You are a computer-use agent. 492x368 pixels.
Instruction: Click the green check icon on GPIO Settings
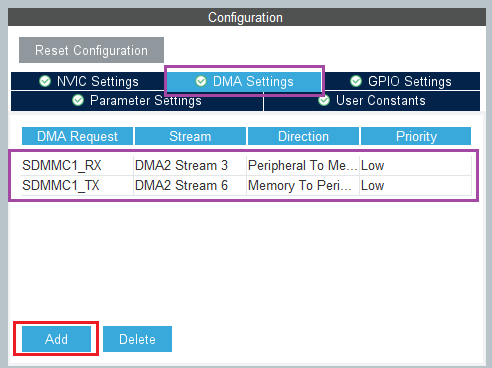(356, 81)
